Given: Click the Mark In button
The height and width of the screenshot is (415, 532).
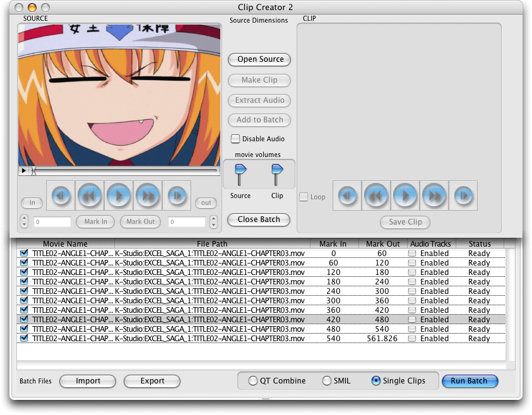Looking at the screenshot, I should (x=95, y=222).
